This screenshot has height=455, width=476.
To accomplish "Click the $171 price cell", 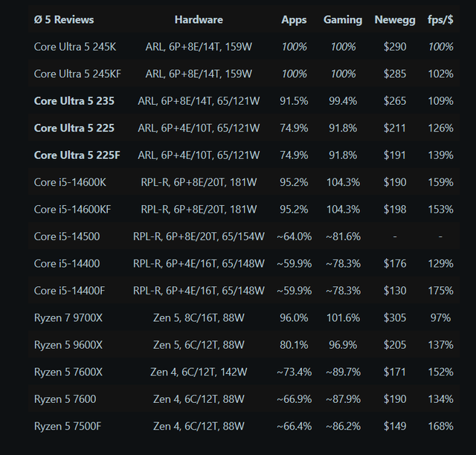I will [395, 372].
